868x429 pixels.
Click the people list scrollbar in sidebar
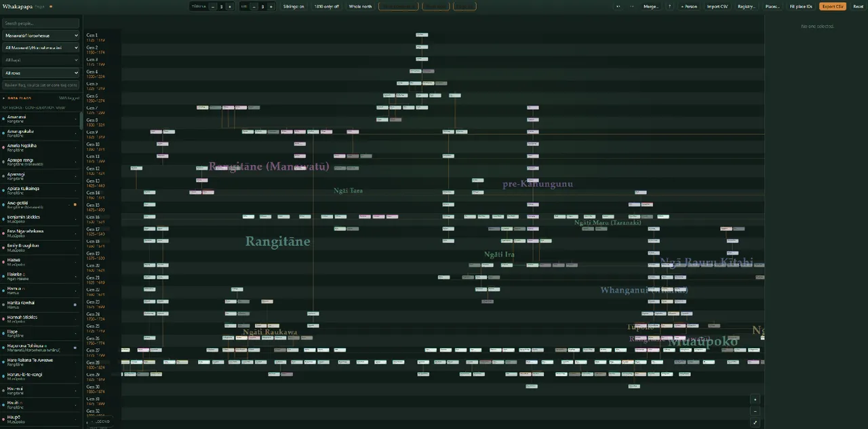point(81,121)
